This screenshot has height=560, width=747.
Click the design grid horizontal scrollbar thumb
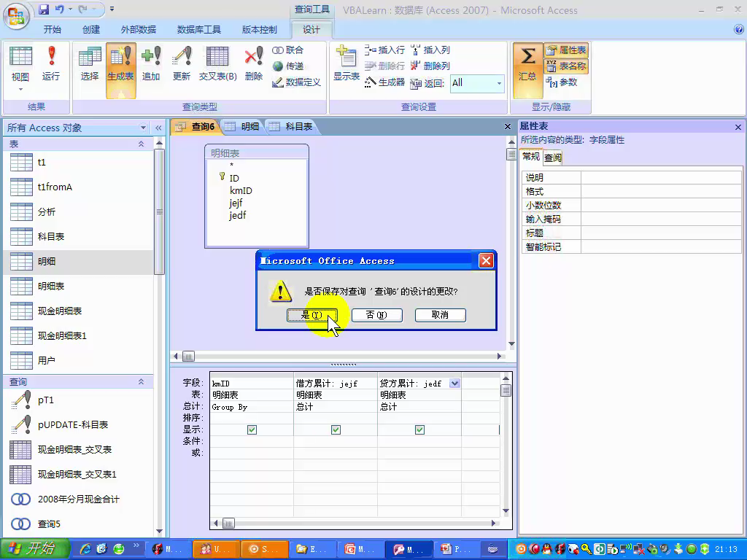pyautogui.click(x=228, y=524)
